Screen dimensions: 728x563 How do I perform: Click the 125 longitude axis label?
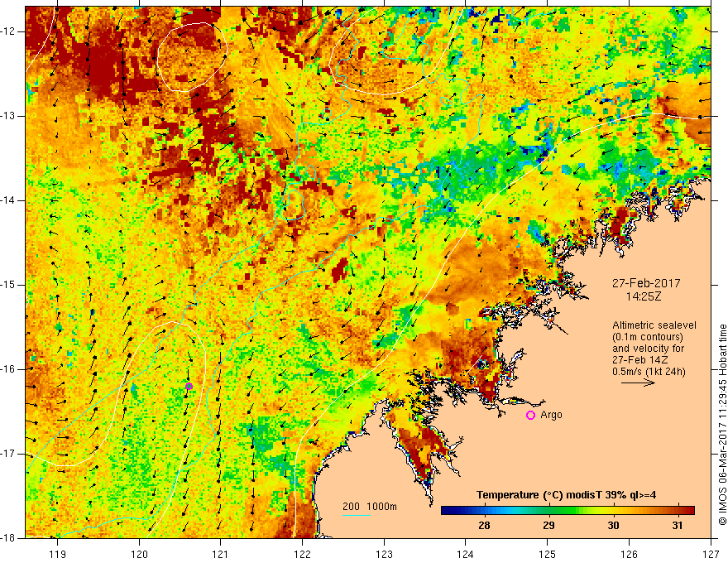tap(548, 554)
